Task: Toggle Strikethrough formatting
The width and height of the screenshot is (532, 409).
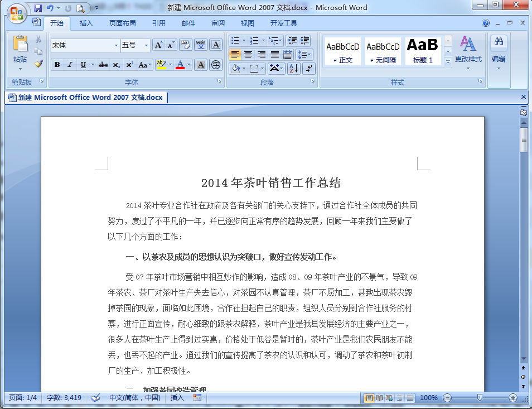Action: click(x=103, y=65)
